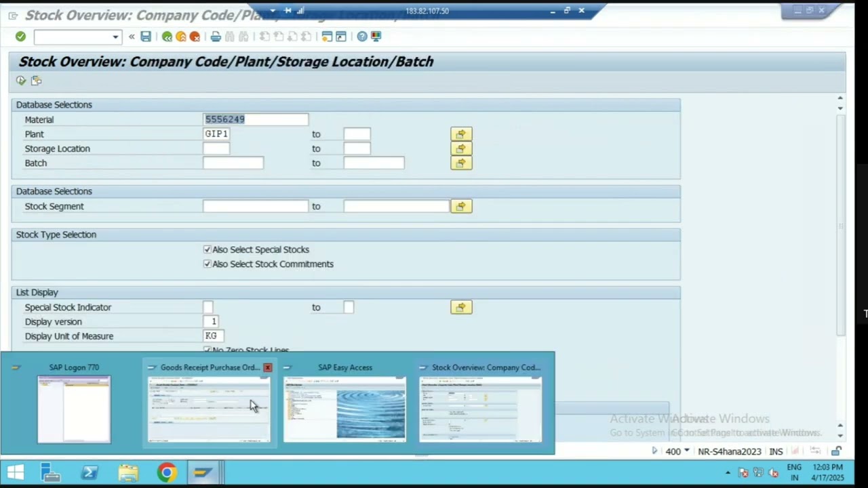Open multiple selection for Storage Location
The width and height of the screenshot is (868, 488).
tap(461, 148)
